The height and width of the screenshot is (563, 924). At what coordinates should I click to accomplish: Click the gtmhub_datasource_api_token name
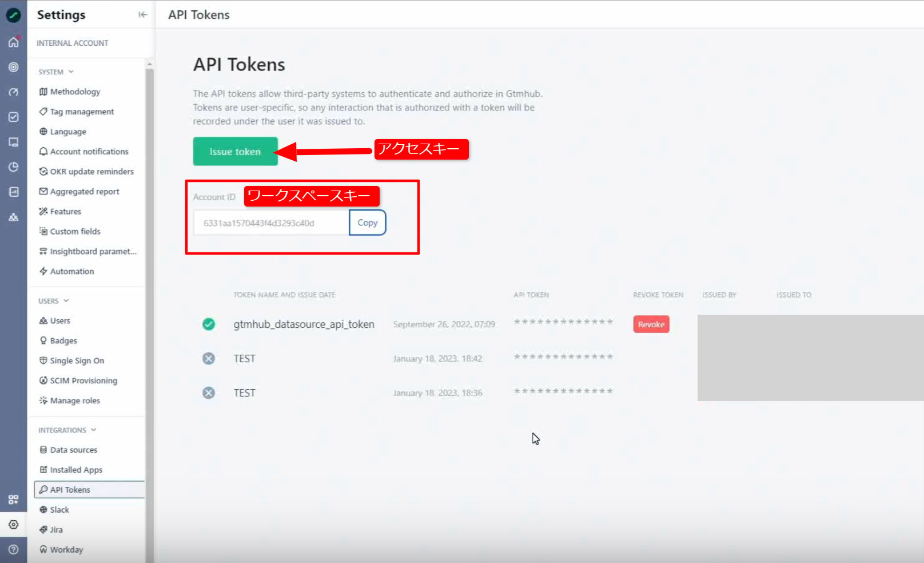(304, 324)
